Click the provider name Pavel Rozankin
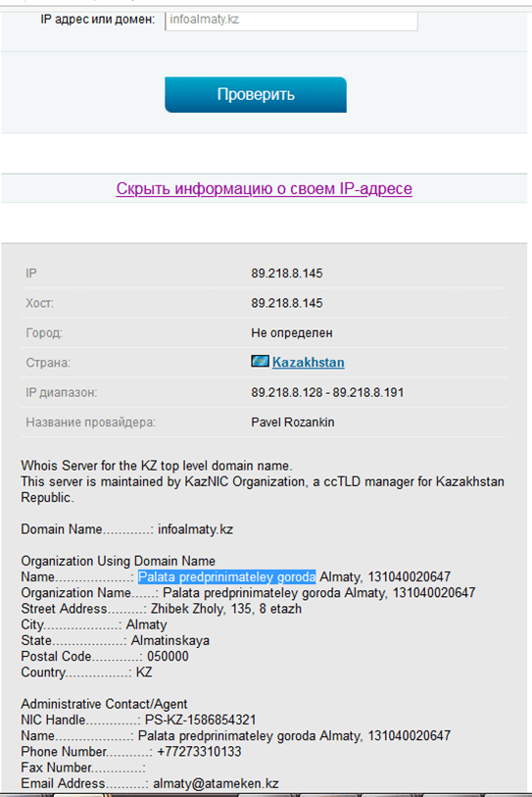The width and height of the screenshot is (532, 797). (293, 423)
